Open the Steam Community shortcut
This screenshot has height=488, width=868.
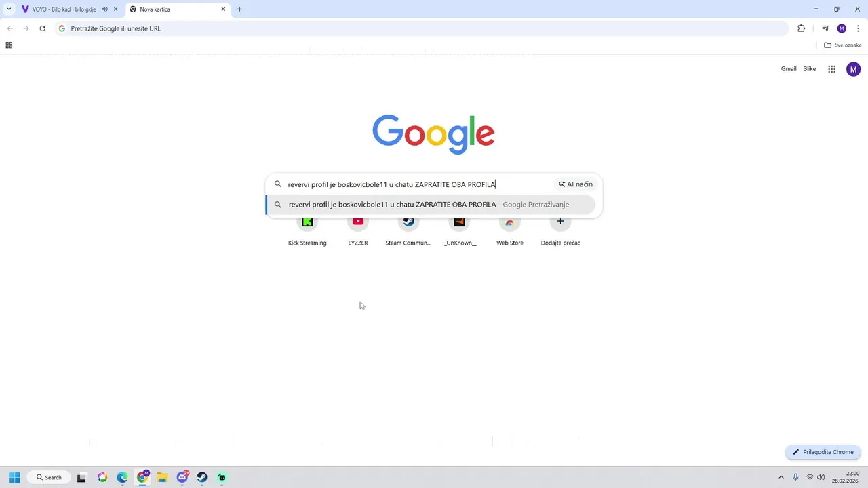pyautogui.click(x=408, y=231)
